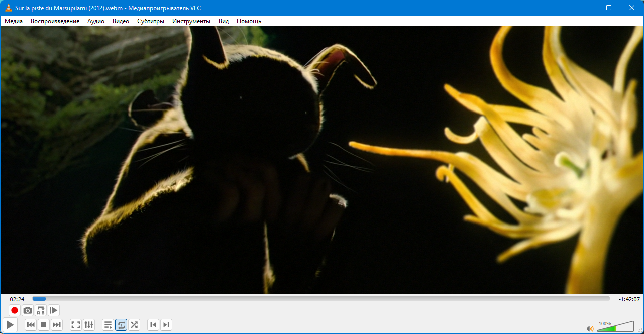The width and height of the screenshot is (644, 334).
Task: Jump to previous media in playlist
Action: coord(31,325)
